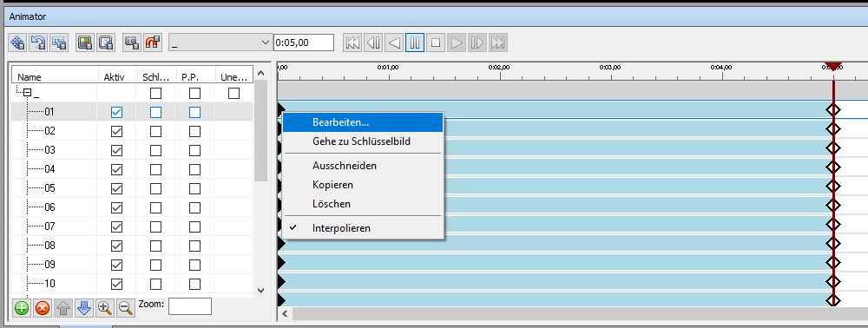Click the end keyframe diamond of set 01
This screenshot has width=868, height=328.
(833, 110)
